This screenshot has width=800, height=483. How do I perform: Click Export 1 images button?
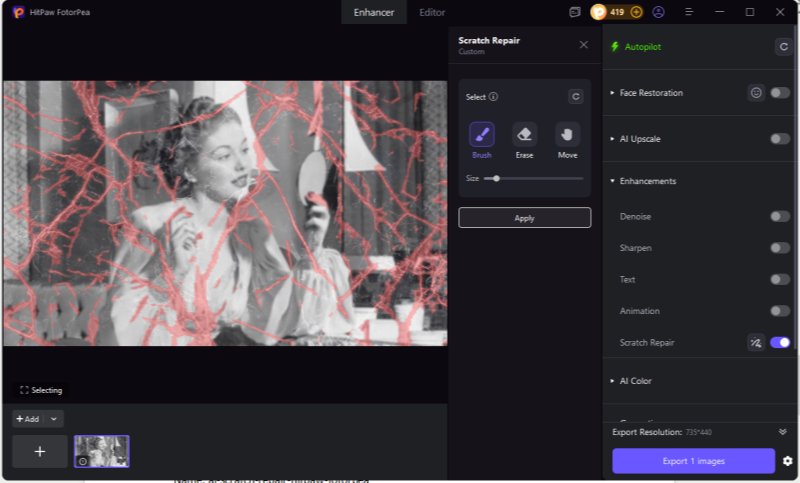[x=693, y=461]
